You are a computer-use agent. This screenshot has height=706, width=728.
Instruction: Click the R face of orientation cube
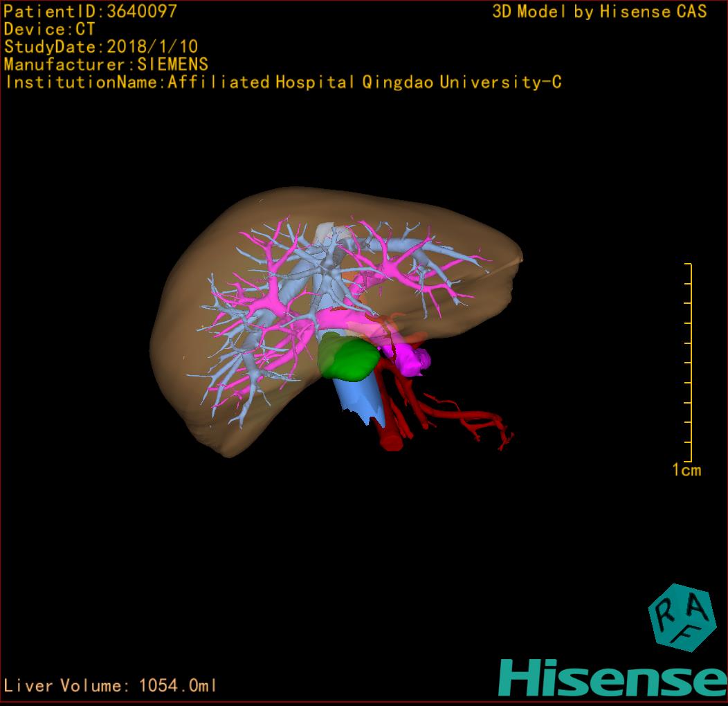(x=665, y=612)
